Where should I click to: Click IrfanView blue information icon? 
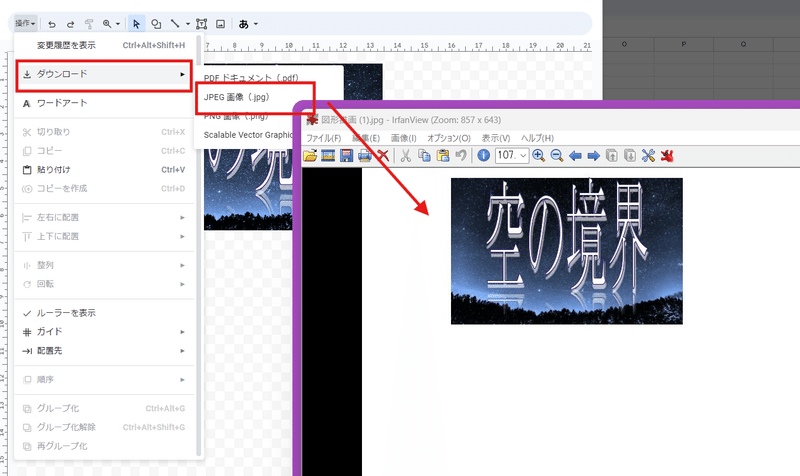(x=483, y=156)
